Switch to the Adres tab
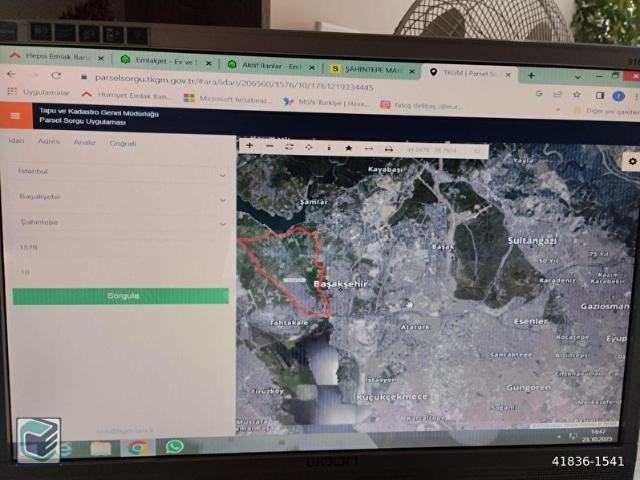The width and height of the screenshot is (640, 480). pos(49,141)
